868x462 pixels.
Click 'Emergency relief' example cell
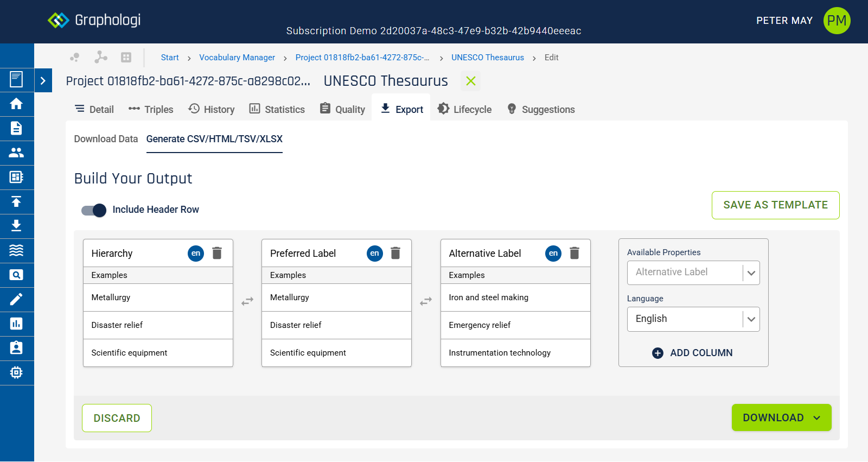pos(515,325)
